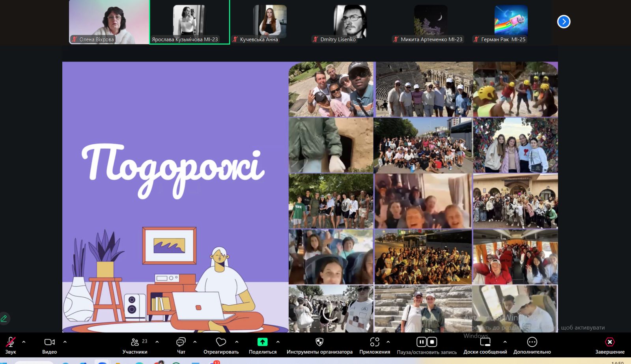
Task: Show next participants with the blue arrow
Action: pyautogui.click(x=564, y=22)
